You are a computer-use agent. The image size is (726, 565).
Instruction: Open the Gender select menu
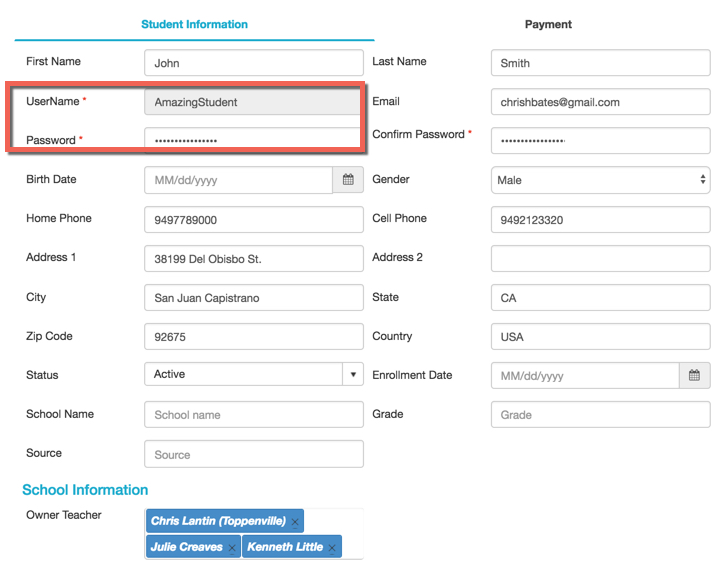coord(601,180)
